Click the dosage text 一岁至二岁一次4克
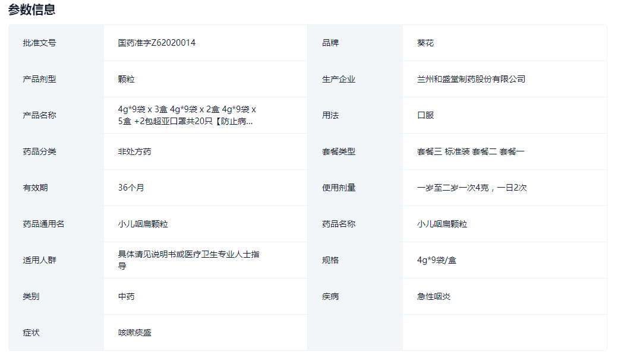621x364 pixels. tap(453, 188)
